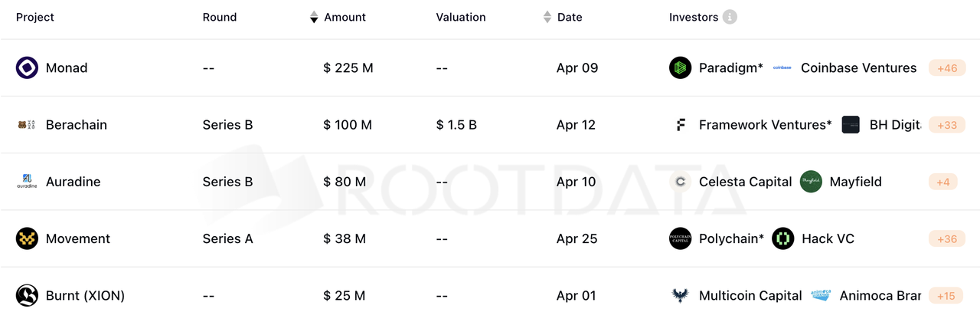Click the Mayfield green investor icon
Image resolution: width=980 pixels, height=322 pixels.
point(811,182)
